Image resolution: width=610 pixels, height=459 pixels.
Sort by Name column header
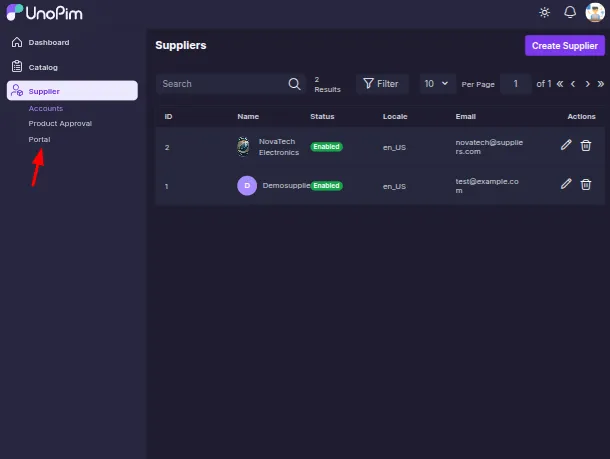(248, 117)
